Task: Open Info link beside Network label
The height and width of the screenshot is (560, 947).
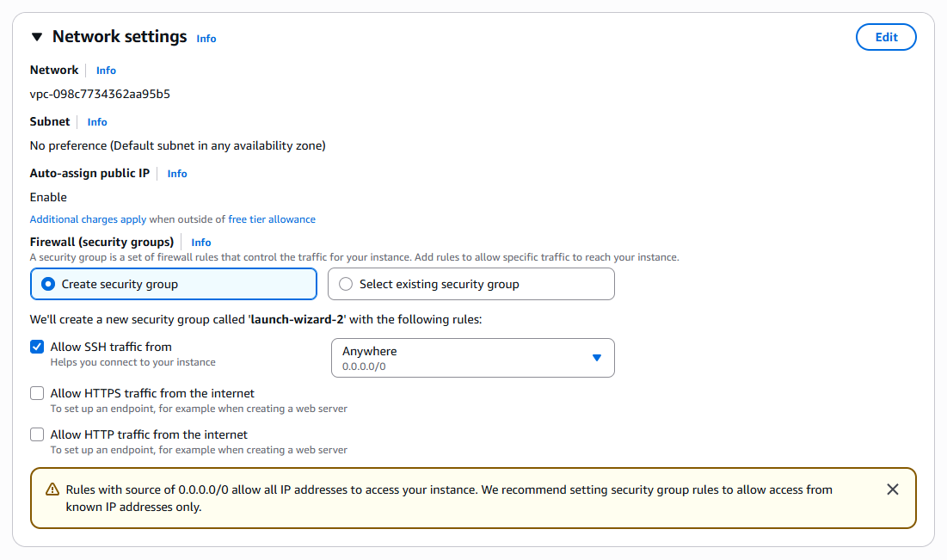Action: pyautogui.click(x=106, y=71)
